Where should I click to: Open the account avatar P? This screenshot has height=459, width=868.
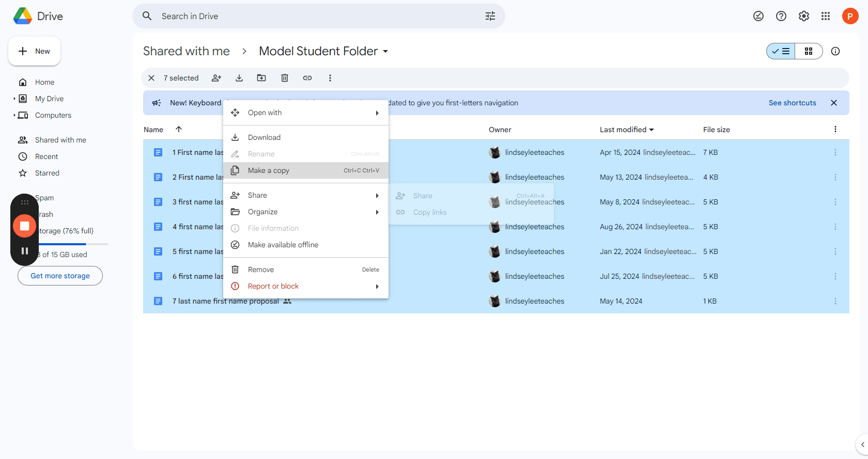[850, 16]
